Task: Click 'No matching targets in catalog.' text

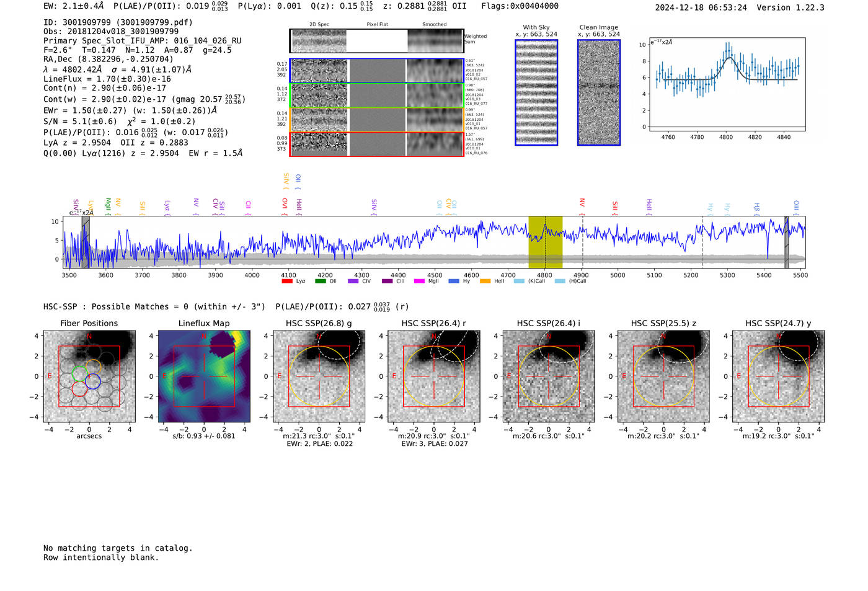Action: tap(118, 548)
